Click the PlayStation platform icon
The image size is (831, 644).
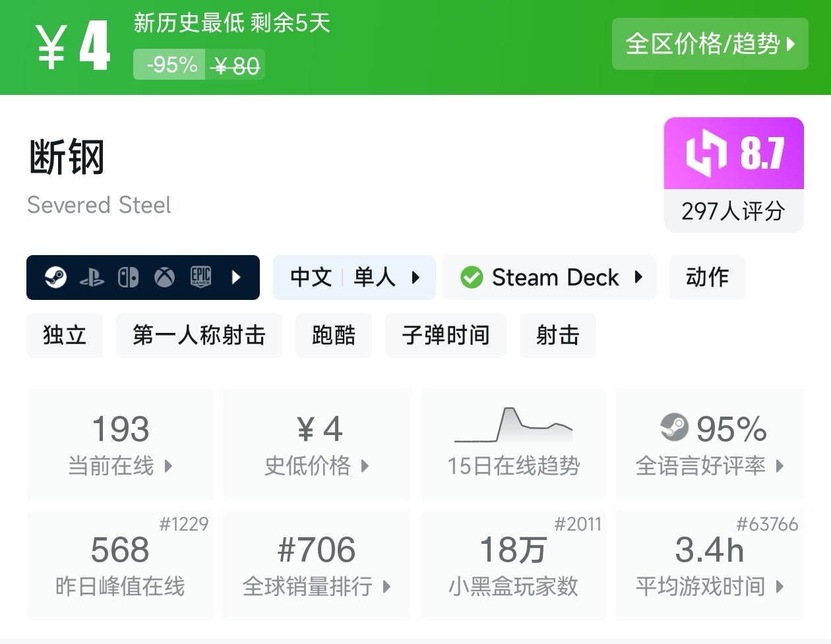(92, 278)
